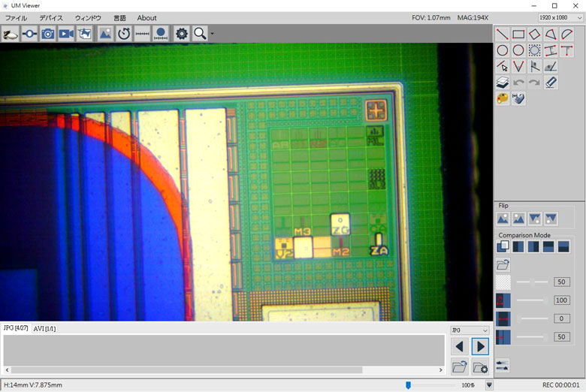
Task: Select the straight line measurement tool
Action: [503, 34]
